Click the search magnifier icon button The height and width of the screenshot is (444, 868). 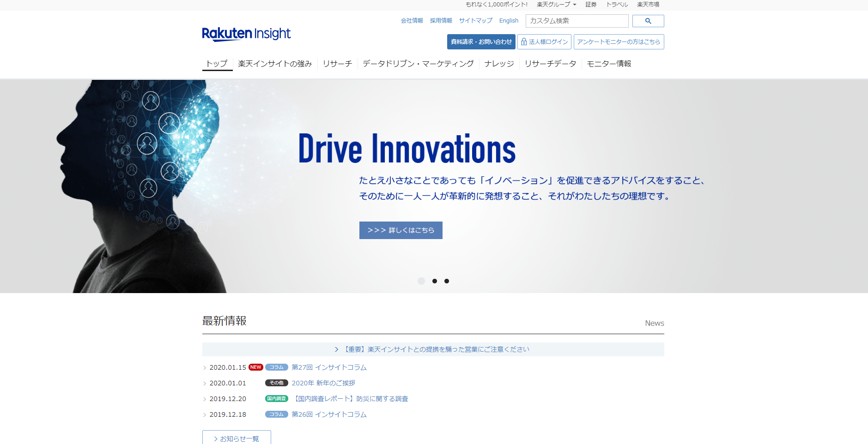[x=648, y=21]
